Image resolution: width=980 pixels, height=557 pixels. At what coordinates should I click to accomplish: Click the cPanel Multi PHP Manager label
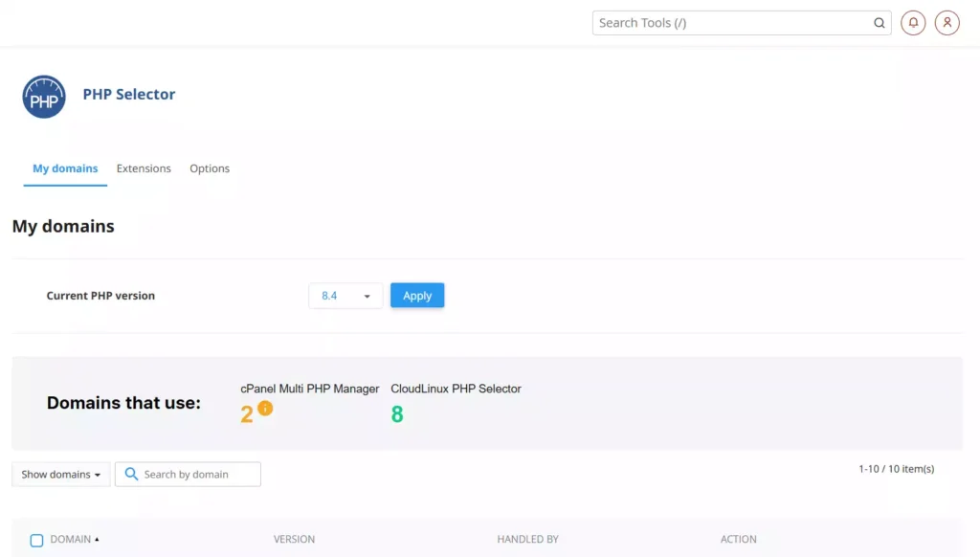coord(309,389)
